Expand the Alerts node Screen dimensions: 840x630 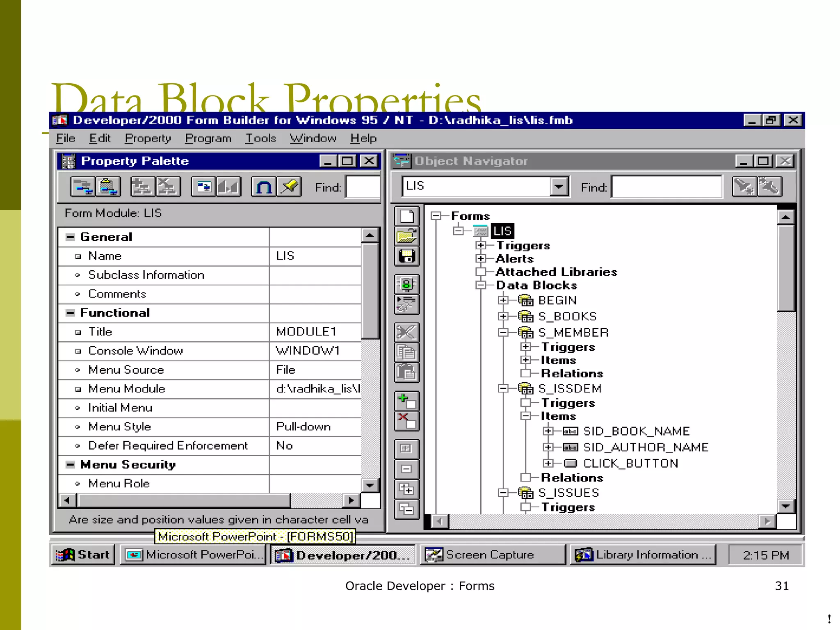point(481,258)
